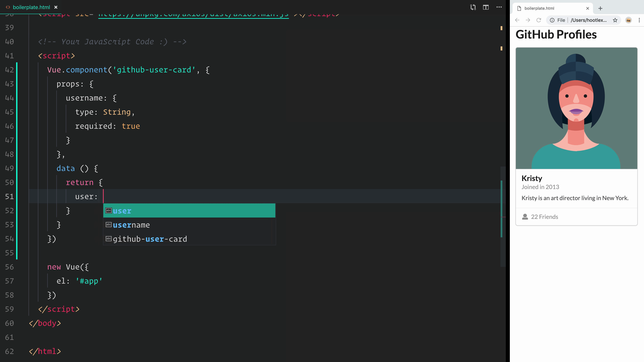Click the opening <script> tag on line 41
This screenshot has width=644, height=362.
(57, 55)
